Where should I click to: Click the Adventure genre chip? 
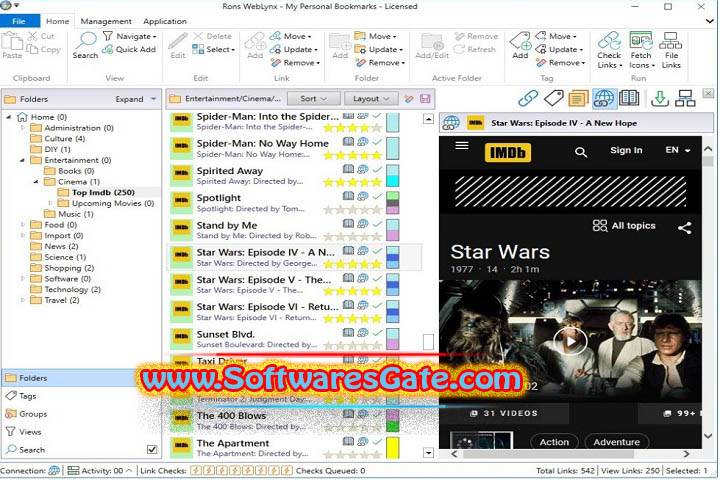(617, 442)
